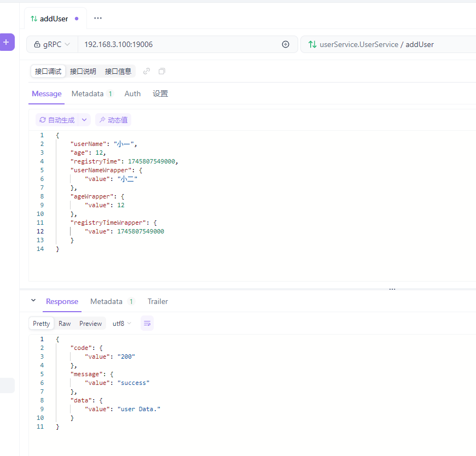
Task: Click the panel splitter ellipsis handle
Action: click(392, 289)
